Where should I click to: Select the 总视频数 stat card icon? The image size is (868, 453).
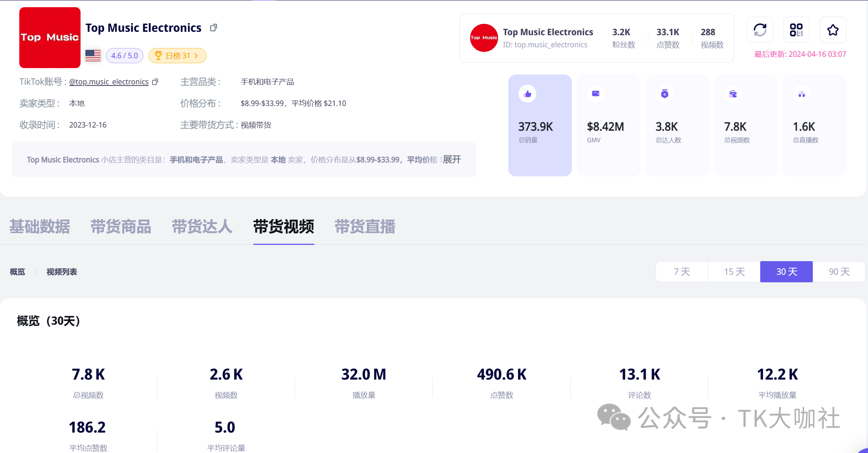733,94
